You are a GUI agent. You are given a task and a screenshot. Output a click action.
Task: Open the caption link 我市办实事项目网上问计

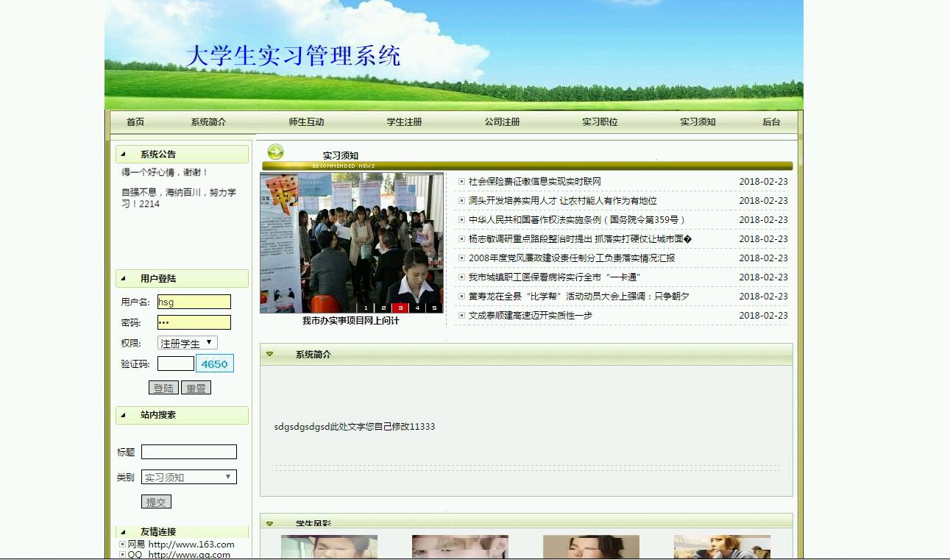point(351,321)
